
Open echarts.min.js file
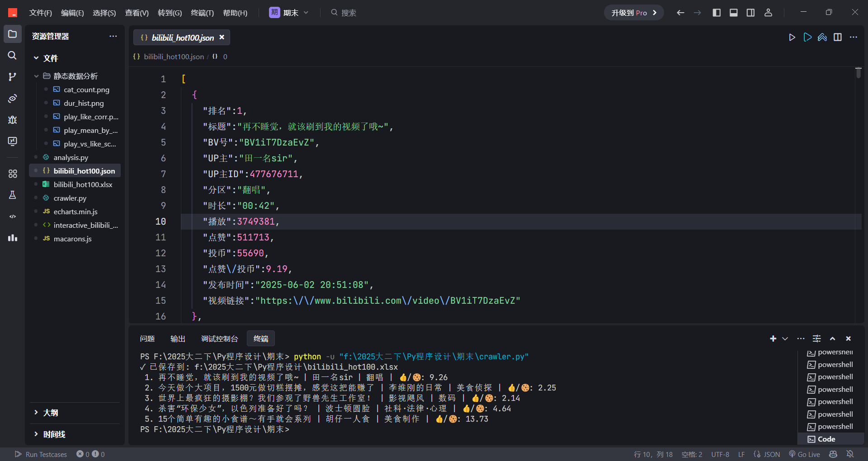[75, 212]
